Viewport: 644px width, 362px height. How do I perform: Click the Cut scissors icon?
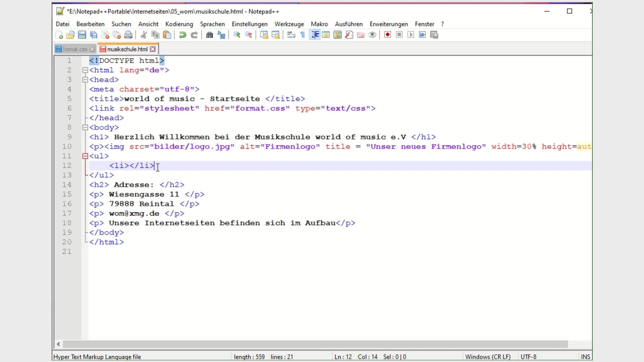(144, 35)
